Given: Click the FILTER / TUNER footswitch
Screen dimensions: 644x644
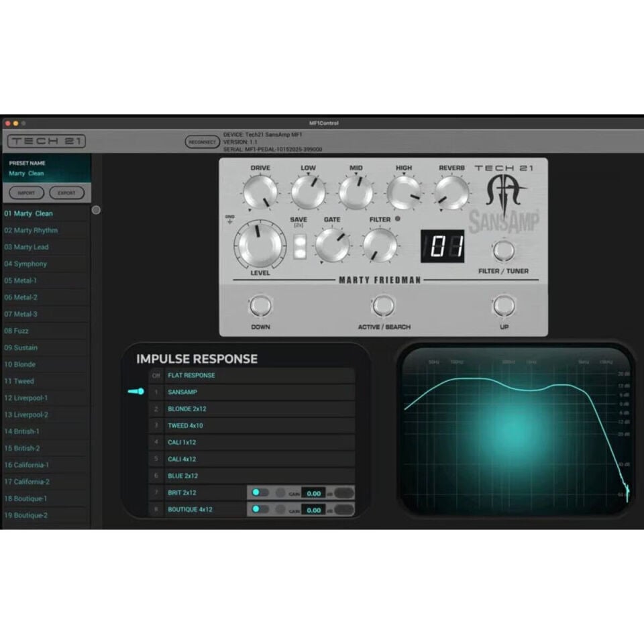Looking at the screenshot, I should [x=504, y=250].
